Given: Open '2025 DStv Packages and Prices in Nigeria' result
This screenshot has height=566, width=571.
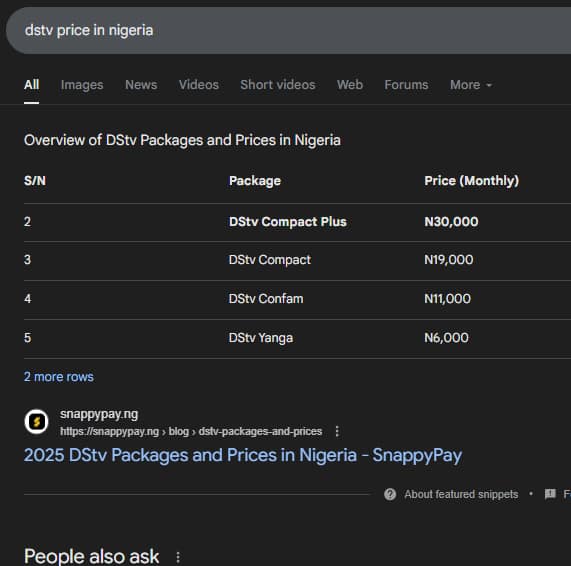Looking at the screenshot, I should click(243, 455).
